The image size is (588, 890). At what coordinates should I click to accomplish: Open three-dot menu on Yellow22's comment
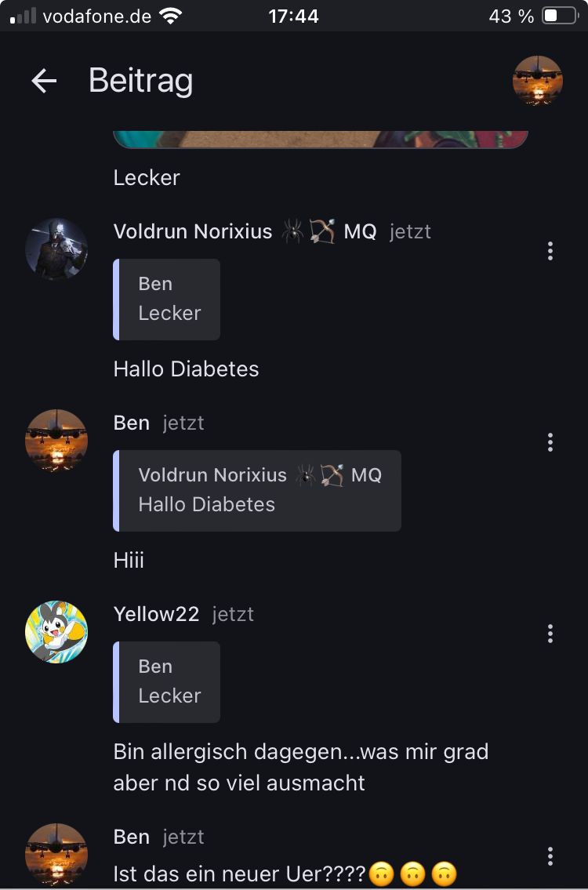pyautogui.click(x=550, y=634)
